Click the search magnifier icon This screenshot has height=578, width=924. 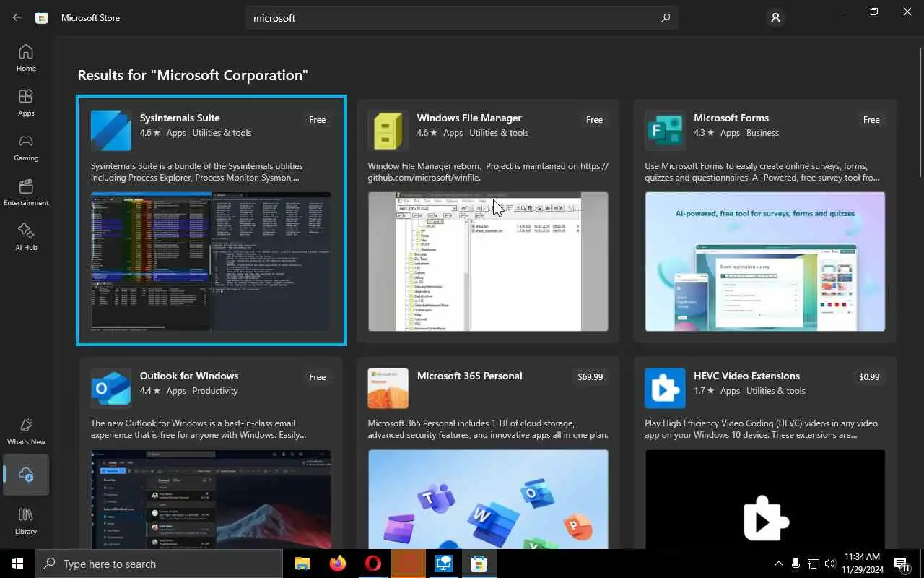click(x=666, y=18)
